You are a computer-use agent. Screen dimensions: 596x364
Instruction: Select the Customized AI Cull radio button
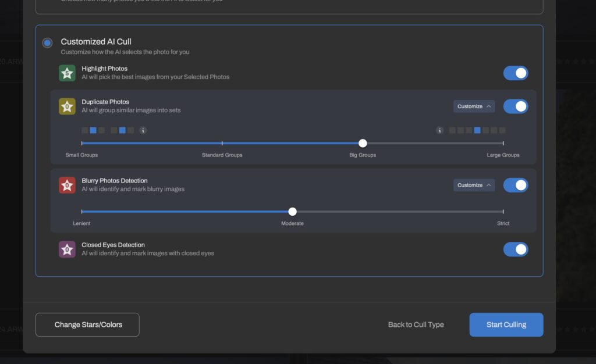point(47,42)
